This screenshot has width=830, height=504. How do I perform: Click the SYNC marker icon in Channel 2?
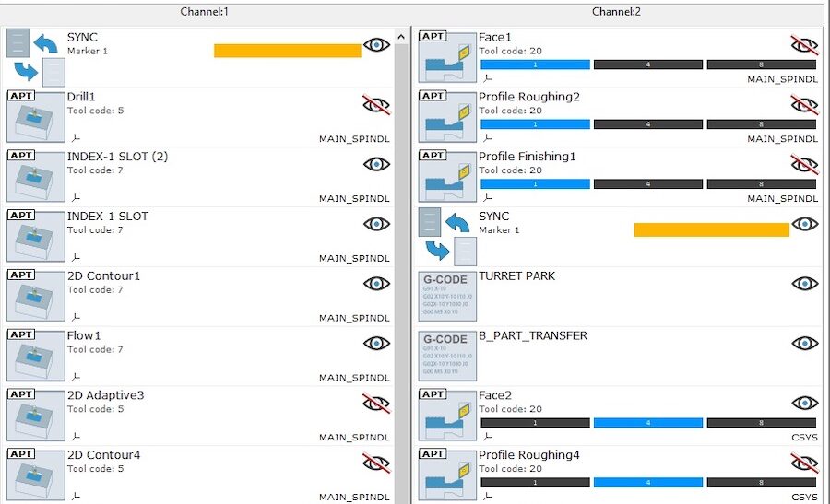(447, 237)
